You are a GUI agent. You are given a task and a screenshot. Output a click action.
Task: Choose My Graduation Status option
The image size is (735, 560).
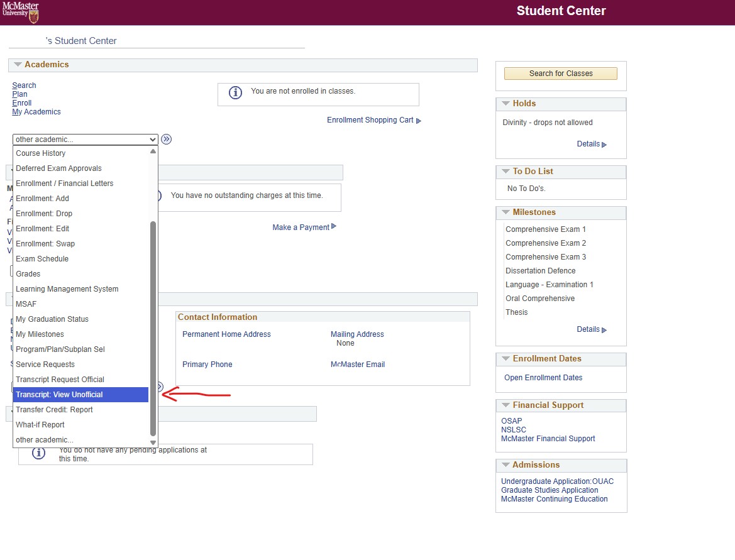[80, 319]
